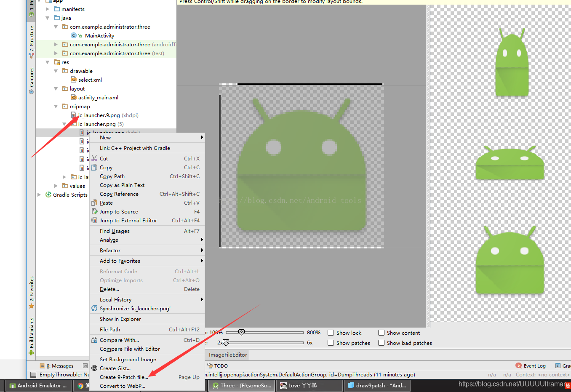The height and width of the screenshot is (392, 571).
Task: Click the both-direction stretched Android preview at the bottom
Action: pos(510,259)
